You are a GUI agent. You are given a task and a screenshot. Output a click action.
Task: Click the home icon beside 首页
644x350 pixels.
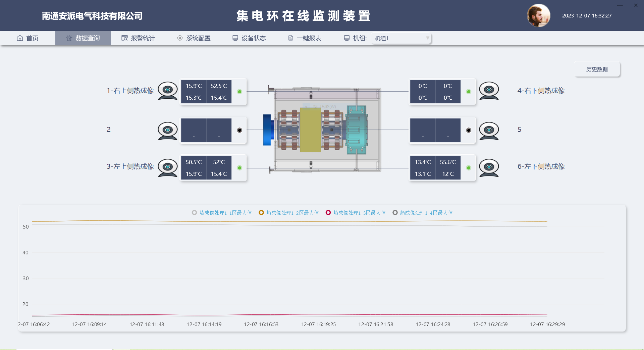point(20,38)
